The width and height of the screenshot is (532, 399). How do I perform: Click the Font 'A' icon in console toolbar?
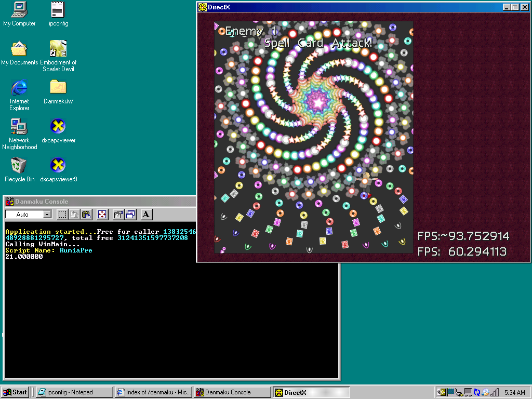click(x=146, y=215)
